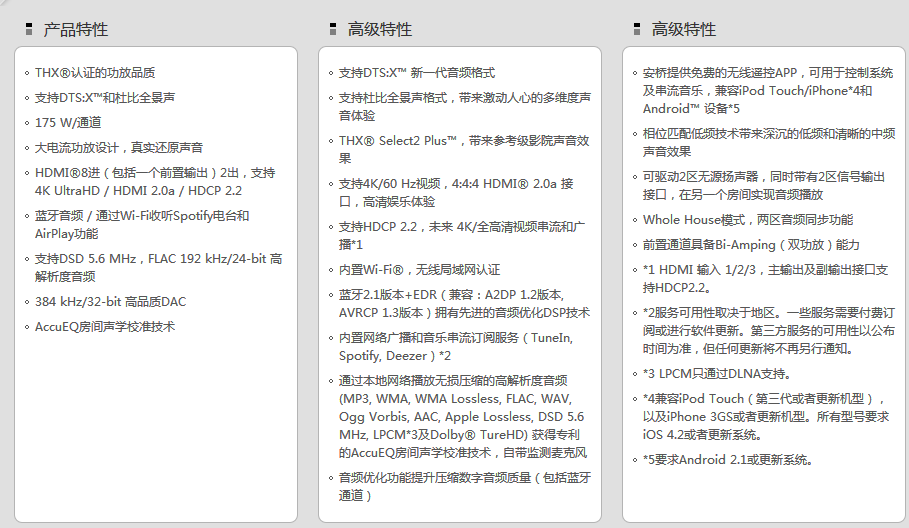Click the right column's 高级特性 heading
This screenshot has width=909, height=528.
684,29
